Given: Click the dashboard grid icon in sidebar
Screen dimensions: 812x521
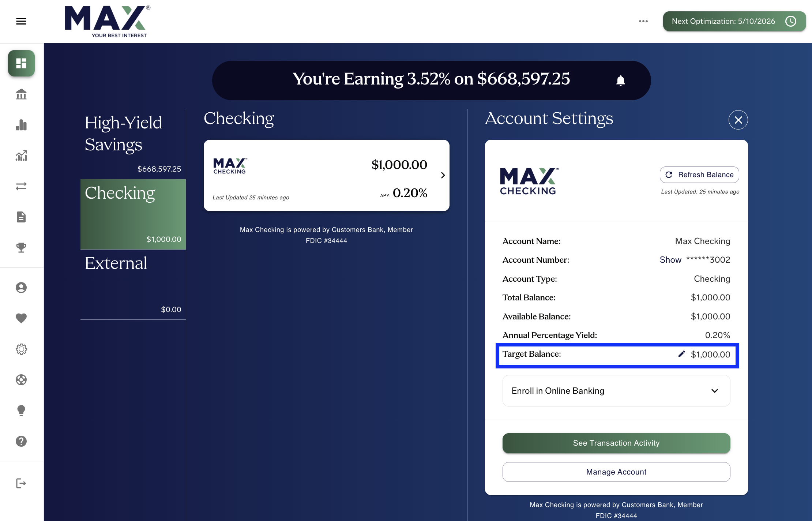Looking at the screenshot, I should coord(21,63).
